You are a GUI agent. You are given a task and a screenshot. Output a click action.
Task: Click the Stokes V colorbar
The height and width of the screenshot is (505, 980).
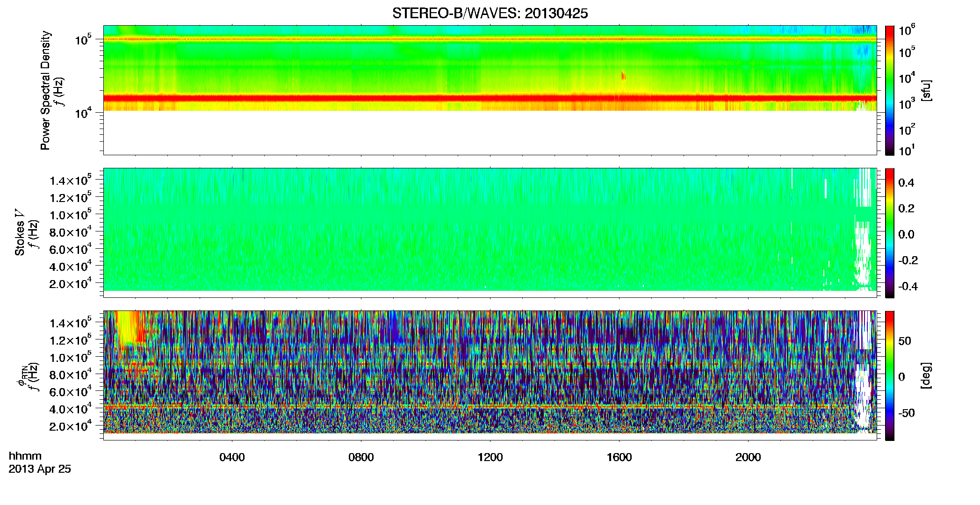(x=890, y=233)
